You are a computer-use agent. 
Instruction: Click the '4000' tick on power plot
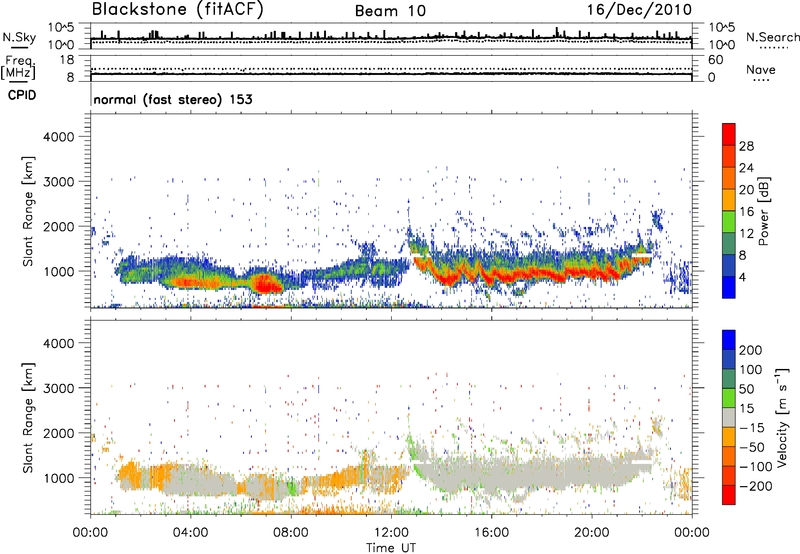(58, 137)
